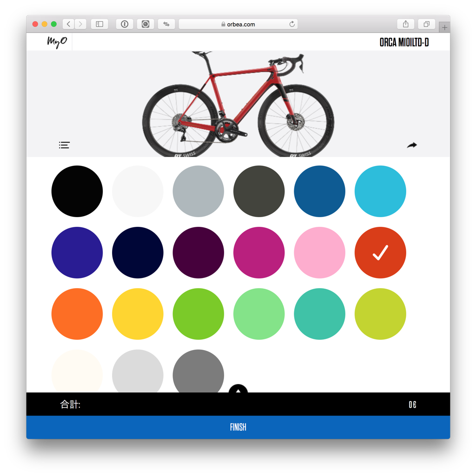This screenshot has height=476, width=476.
Task: Click the bike preview image
Action: 238,104
